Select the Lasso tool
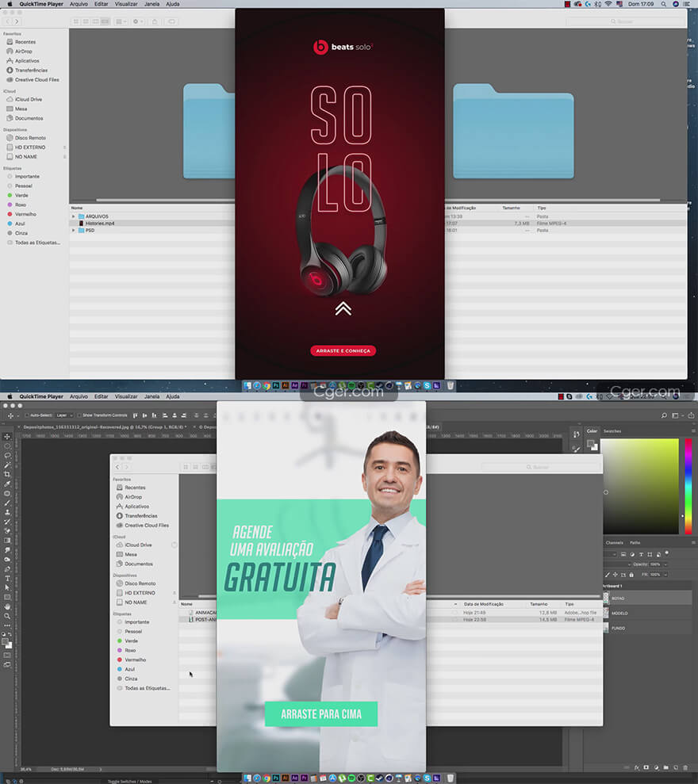The width and height of the screenshot is (698, 784). 7,456
